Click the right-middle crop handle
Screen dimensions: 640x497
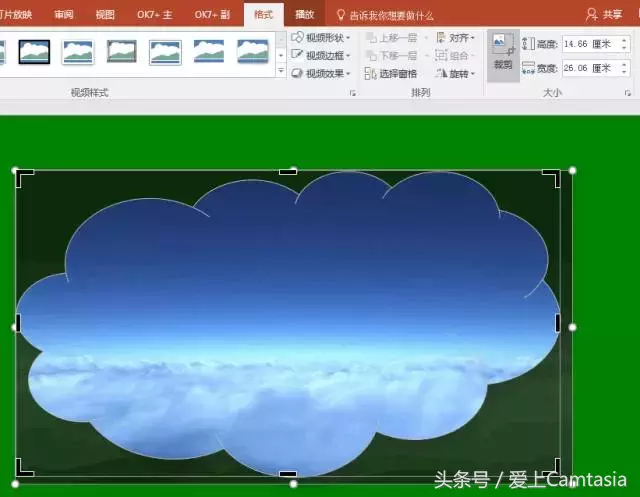pos(558,322)
